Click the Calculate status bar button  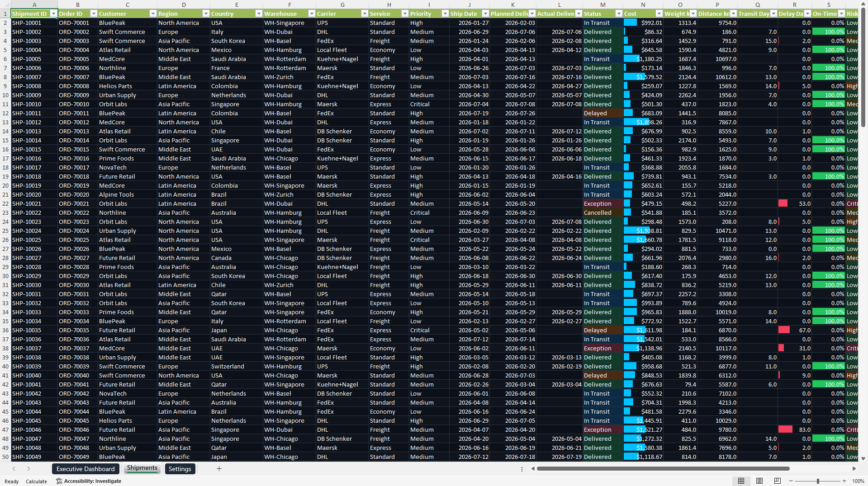pos(36,481)
